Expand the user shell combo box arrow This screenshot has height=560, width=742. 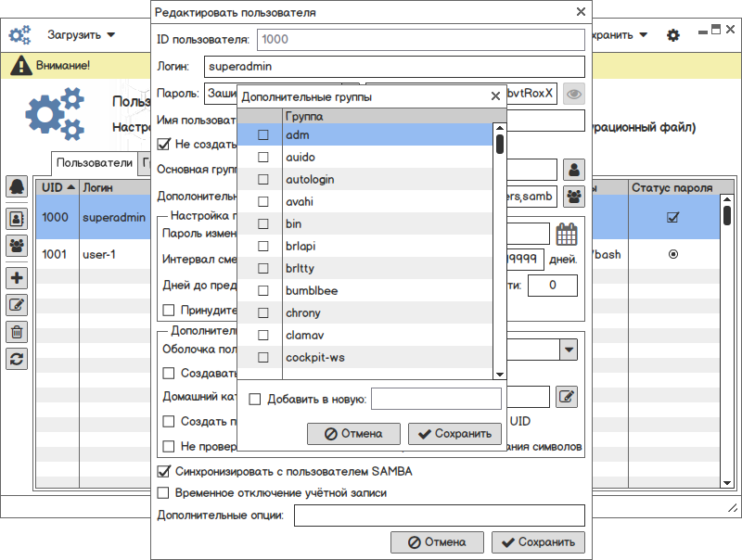pos(568,350)
